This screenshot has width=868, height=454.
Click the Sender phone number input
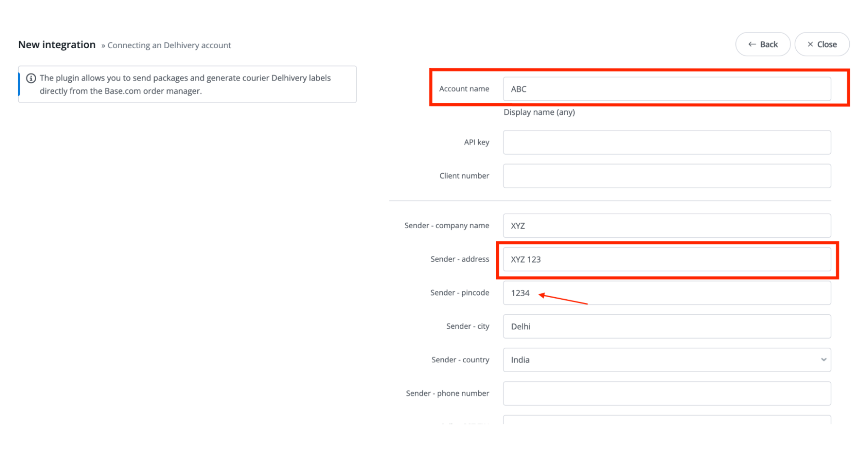[x=666, y=393]
